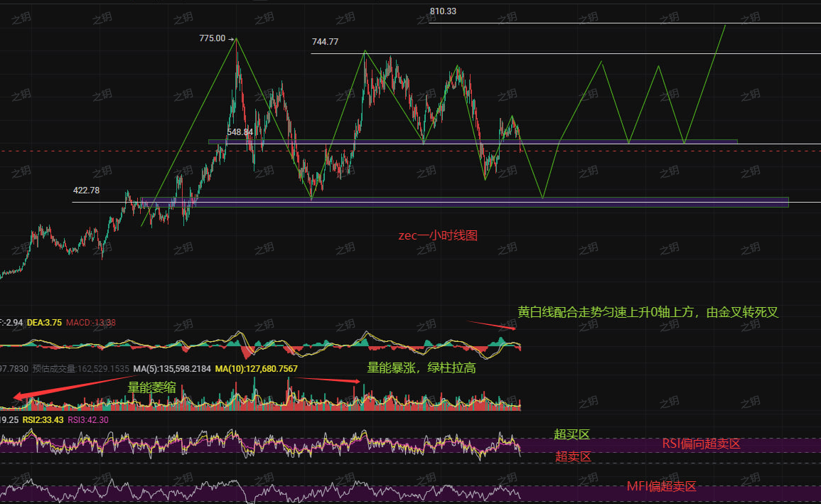Click the 744.77 resistance level label
This screenshot has width=821, height=504.
pyautogui.click(x=325, y=42)
